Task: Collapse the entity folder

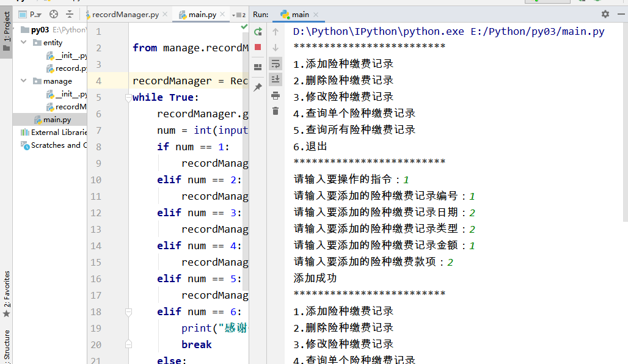Action: [24, 42]
